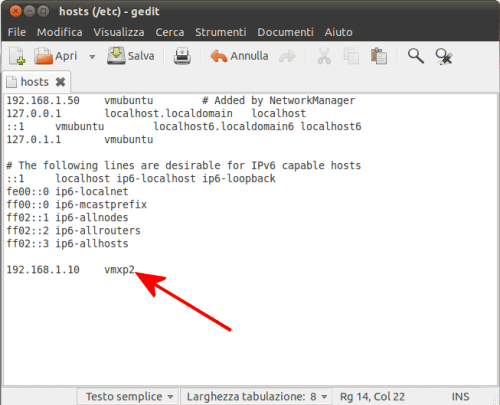Open the Modifica menu
The height and width of the screenshot is (405, 500).
[59, 32]
